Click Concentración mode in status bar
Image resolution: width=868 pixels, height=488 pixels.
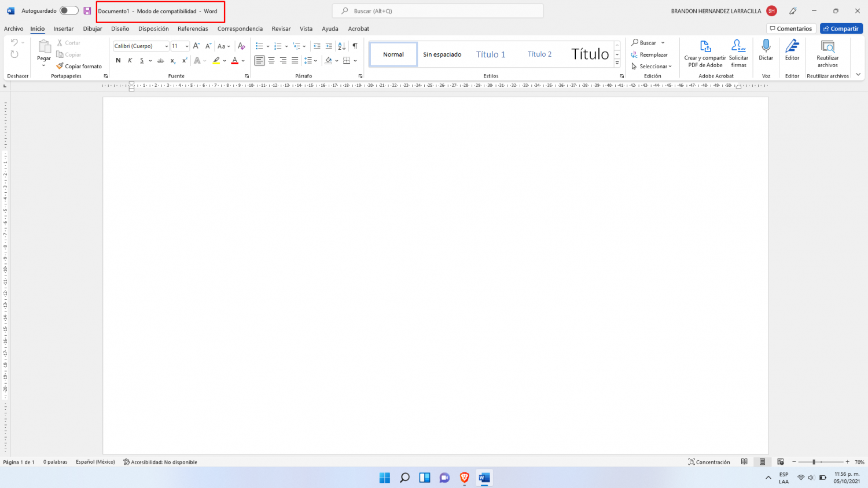[x=709, y=462]
